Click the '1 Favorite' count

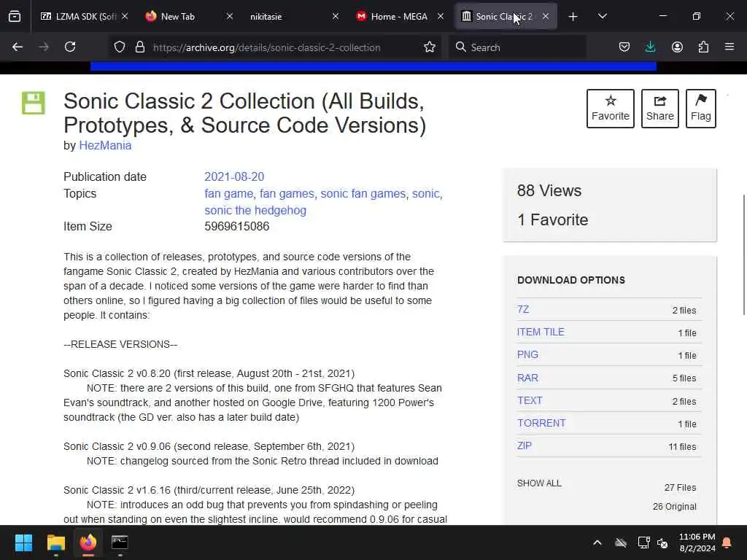coord(553,220)
